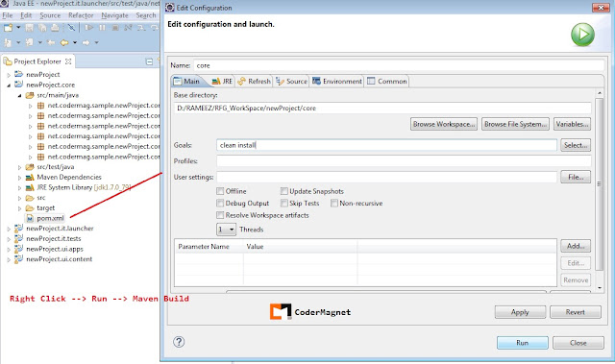Click the Step Over icon
This screenshot has height=364, width=615.
(155, 28)
